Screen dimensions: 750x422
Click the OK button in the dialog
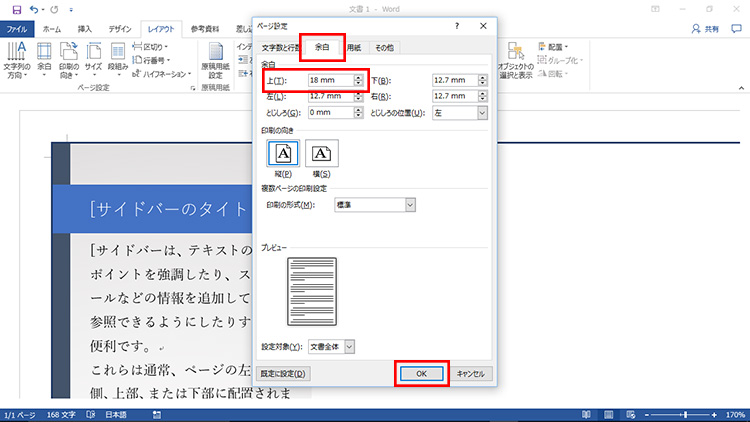420,373
